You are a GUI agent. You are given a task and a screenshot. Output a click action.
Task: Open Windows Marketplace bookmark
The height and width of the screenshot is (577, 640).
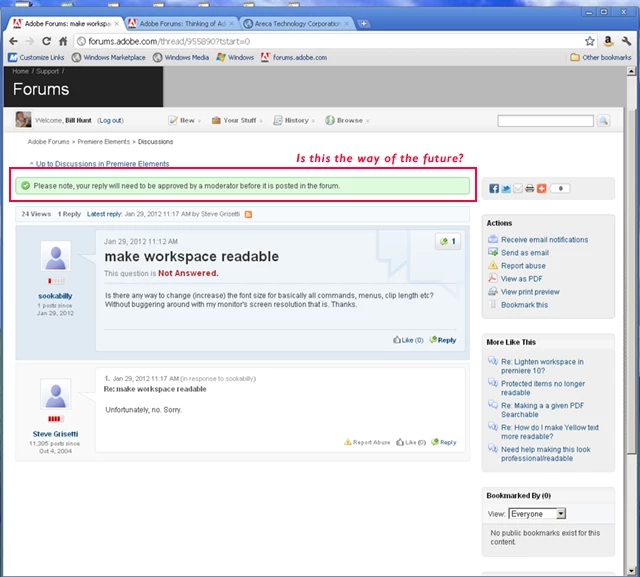click(x=109, y=58)
